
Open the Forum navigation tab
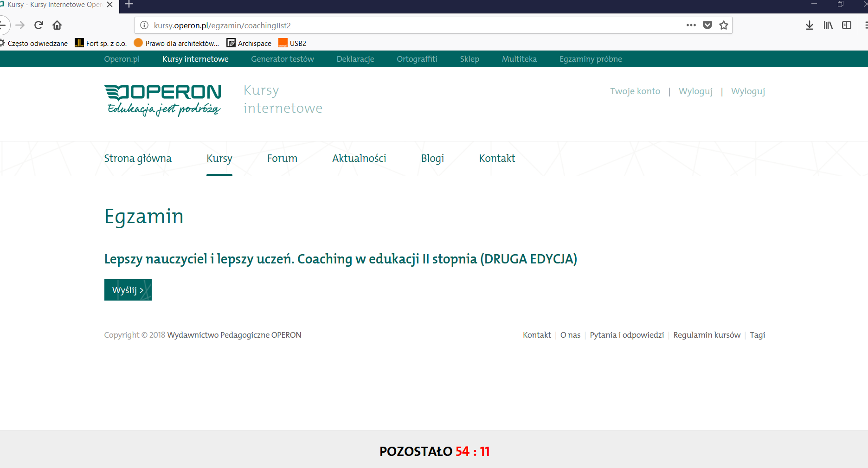click(x=282, y=159)
